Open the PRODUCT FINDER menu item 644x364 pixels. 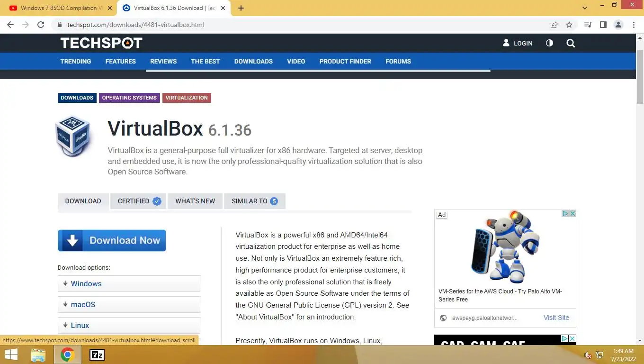pos(345,61)
